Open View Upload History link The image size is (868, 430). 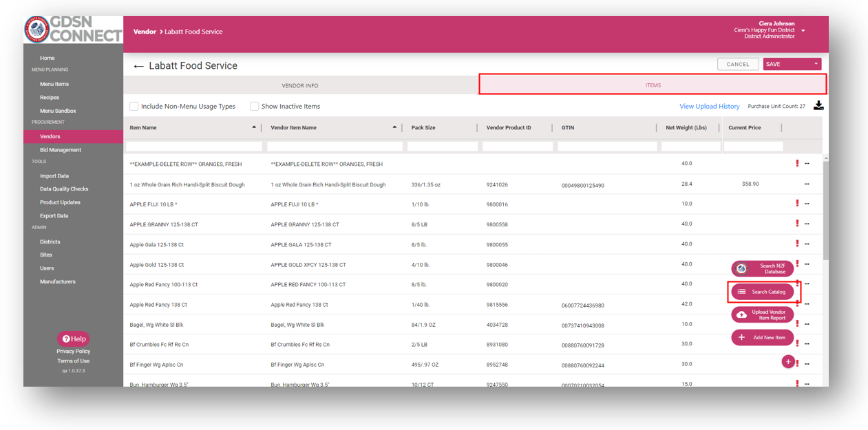(710, 107)
